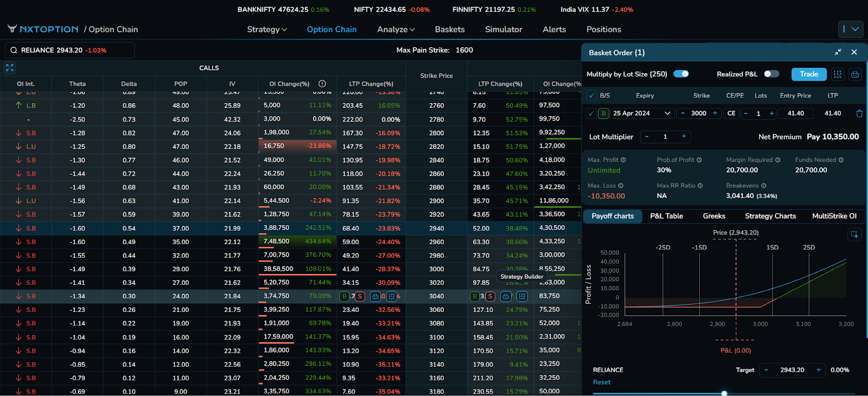The width and height of the screenshot is (868, 396).
Task: Toggle B buy/sell button in basket leg
Action: coord(604,113)
